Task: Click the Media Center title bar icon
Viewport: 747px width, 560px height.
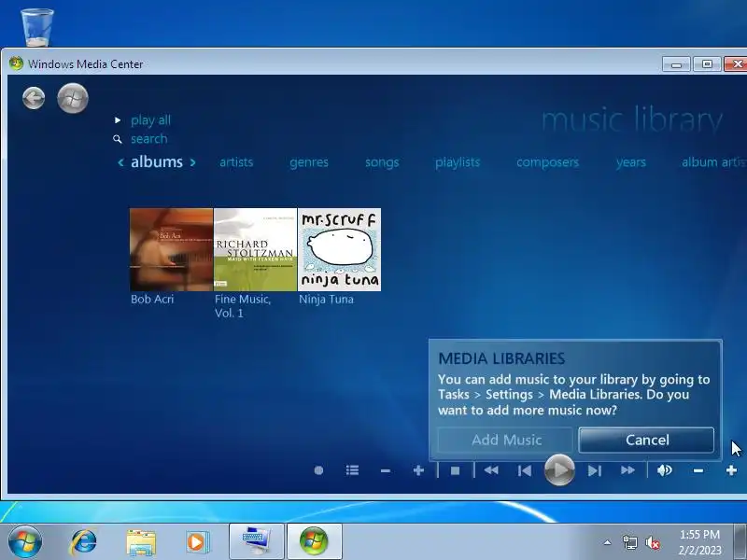Action: (x=16, y=63)
